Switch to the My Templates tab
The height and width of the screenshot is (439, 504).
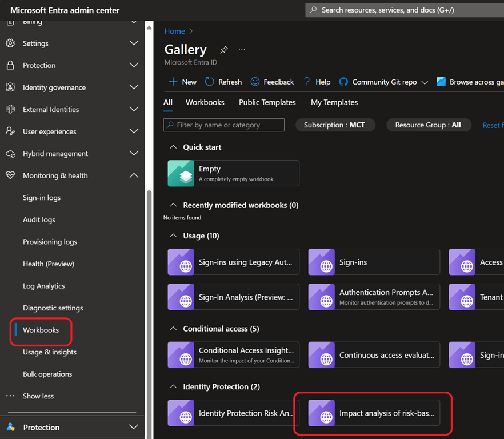pos(334,102)
